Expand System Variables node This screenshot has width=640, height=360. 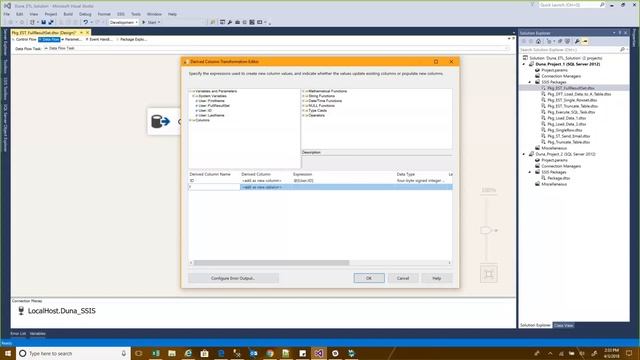point(193,96)
